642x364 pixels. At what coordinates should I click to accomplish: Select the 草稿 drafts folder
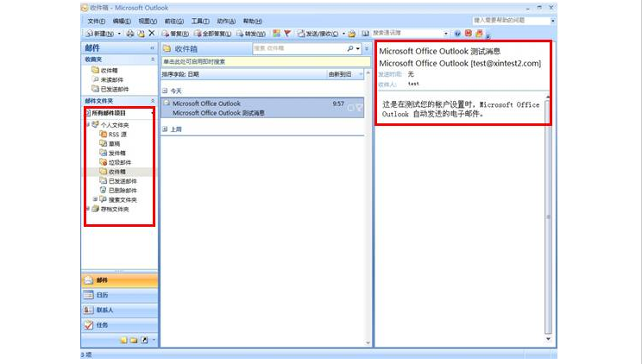[x=110, y=144]
